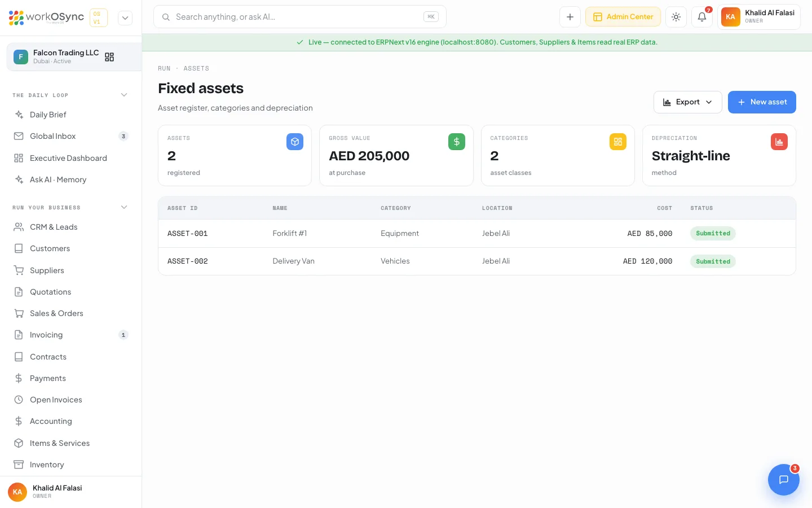The width and height of the screenshot is (812, 508).
Task: Sort by the Cost column header
Action: point(664,208)
